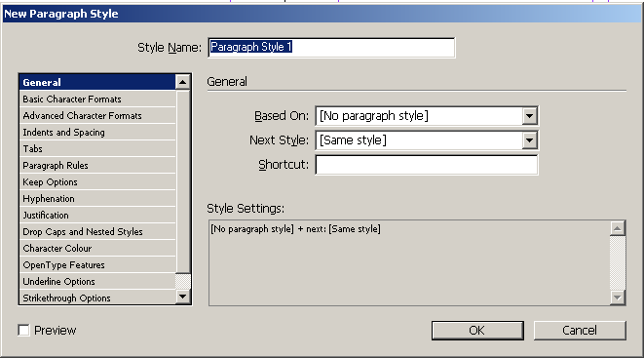Click the New Paragraph Style title bar

pos(322,14)
